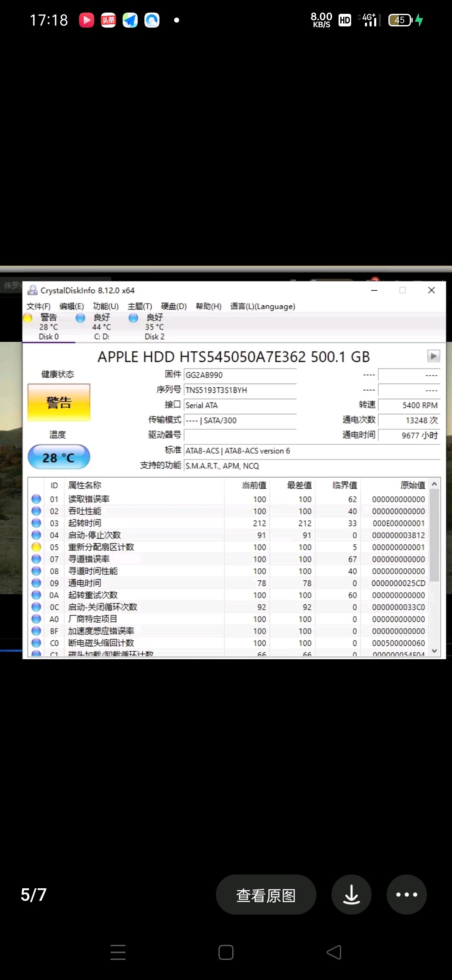
Task: Select the C: D: disk tab
Action: [x=101, y=327]
